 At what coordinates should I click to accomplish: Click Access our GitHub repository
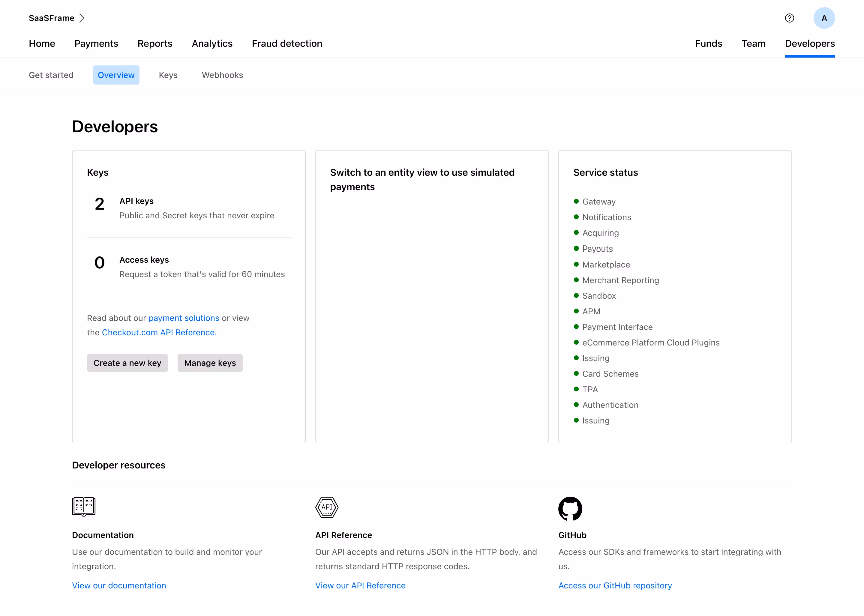(x=615, y=585)
